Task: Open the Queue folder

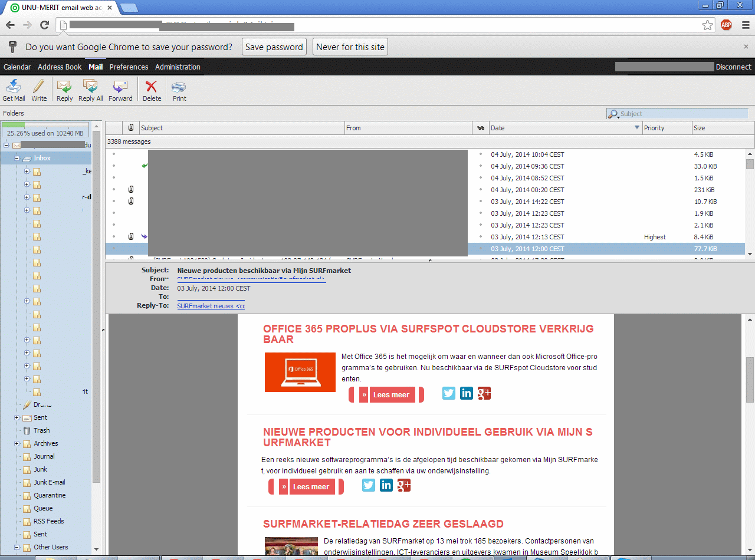Action: coord(43,509)
